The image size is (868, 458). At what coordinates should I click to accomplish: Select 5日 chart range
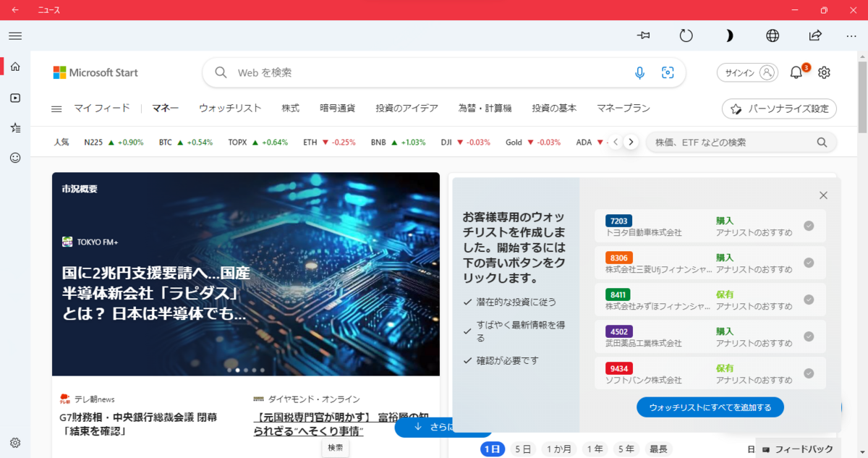523,449
